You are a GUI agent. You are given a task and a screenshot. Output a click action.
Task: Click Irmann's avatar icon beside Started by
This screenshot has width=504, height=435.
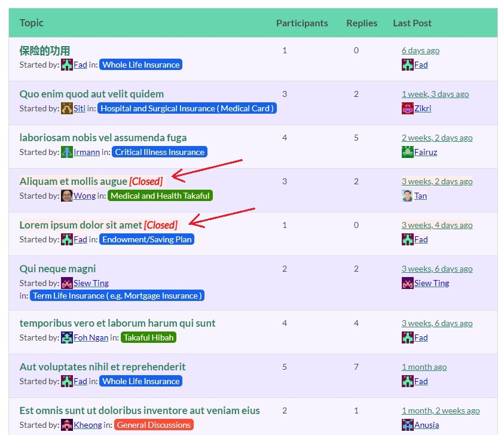(67, 152)
